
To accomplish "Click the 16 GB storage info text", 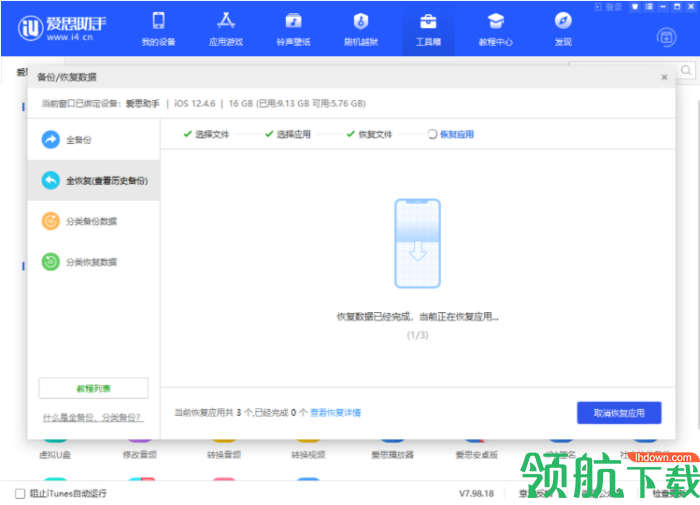I will (297, 104).
